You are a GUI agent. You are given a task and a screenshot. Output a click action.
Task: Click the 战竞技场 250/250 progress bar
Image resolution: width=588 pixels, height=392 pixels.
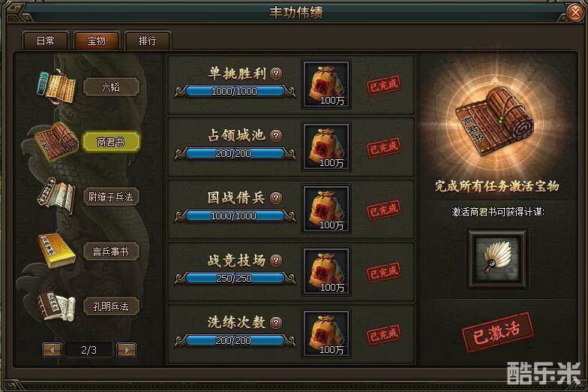235,278
